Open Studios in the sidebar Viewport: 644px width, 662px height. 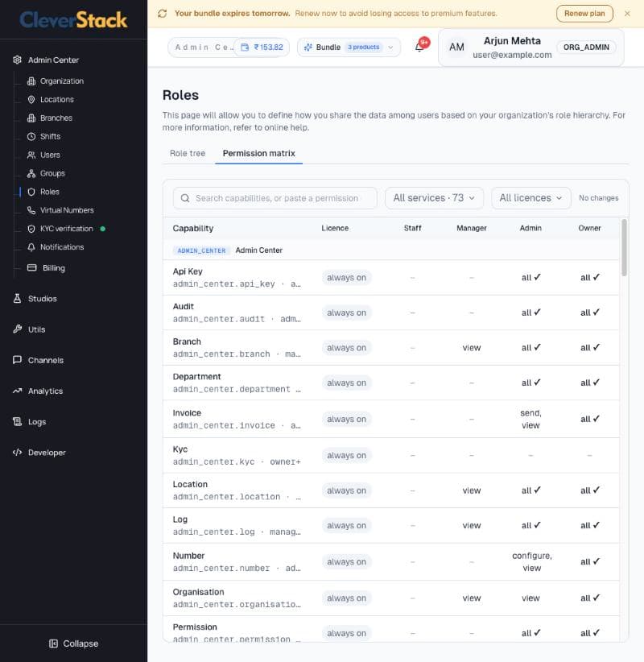coord(42,299)
